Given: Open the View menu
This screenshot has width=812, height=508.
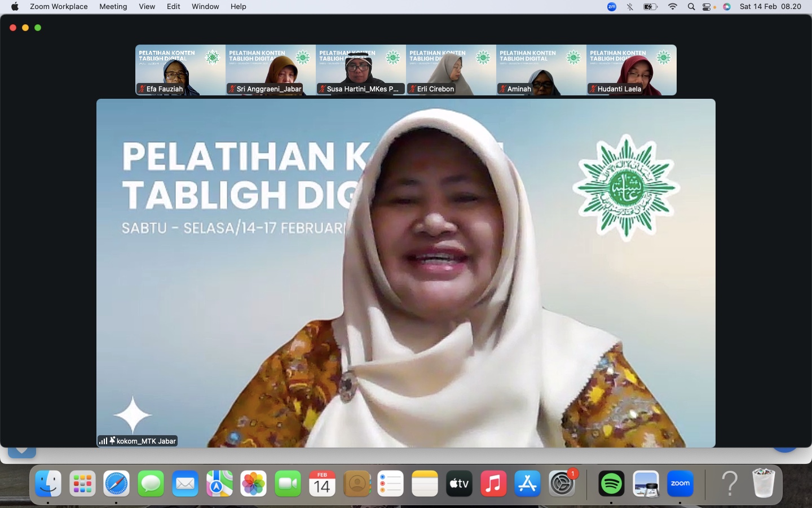Looking at the screenshot, I should coord(147,7).
